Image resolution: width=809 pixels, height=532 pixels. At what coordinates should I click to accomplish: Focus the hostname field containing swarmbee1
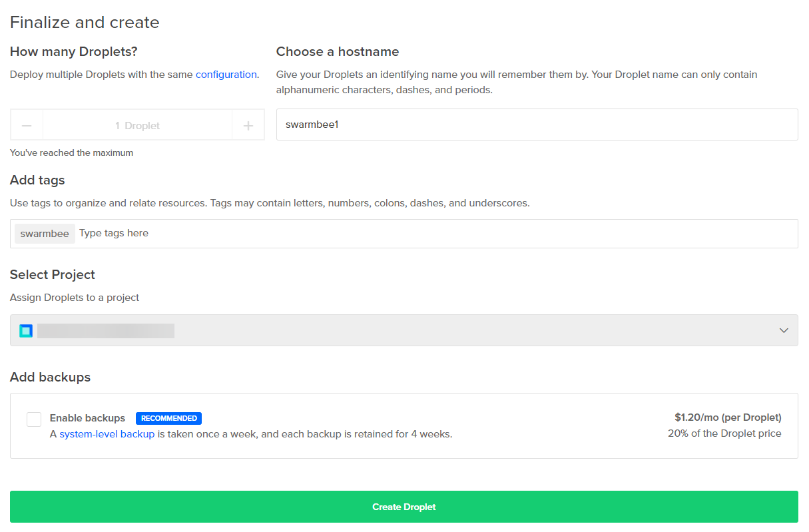point(537,125)
